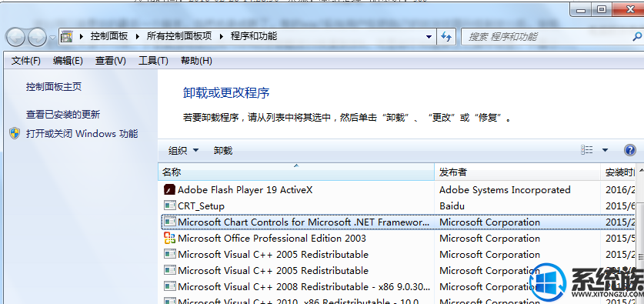This screenshot has width=644, height=304.
Task: Click the Baidu publisher cell
Action: click(452, 205)
